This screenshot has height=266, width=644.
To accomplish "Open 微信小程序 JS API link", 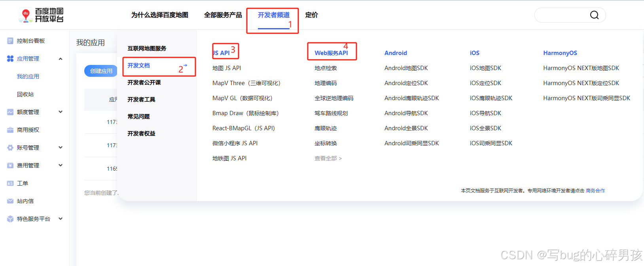I will pyautogui.click(x=235, y=143).
